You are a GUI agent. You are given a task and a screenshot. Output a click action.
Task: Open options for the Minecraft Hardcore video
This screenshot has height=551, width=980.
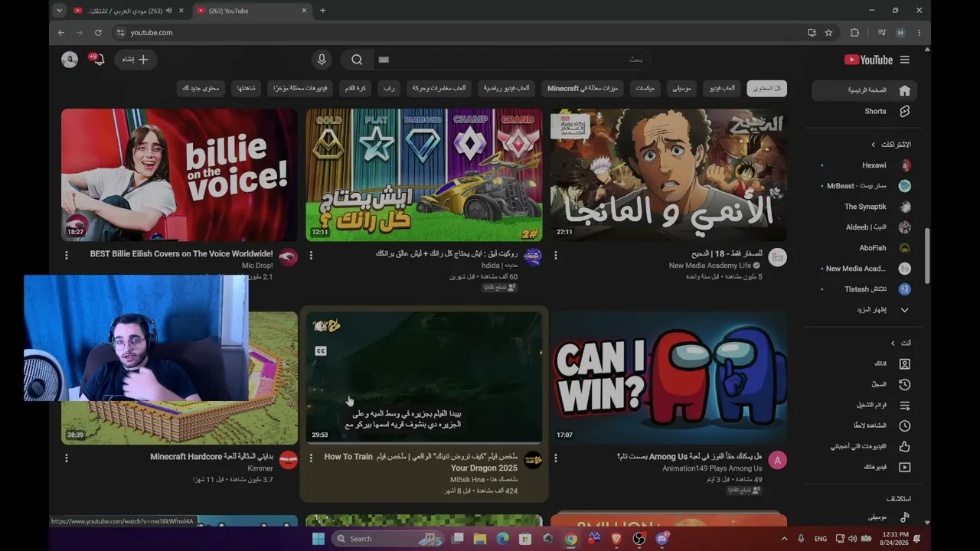pyautogui.click(x=67, y=458)
